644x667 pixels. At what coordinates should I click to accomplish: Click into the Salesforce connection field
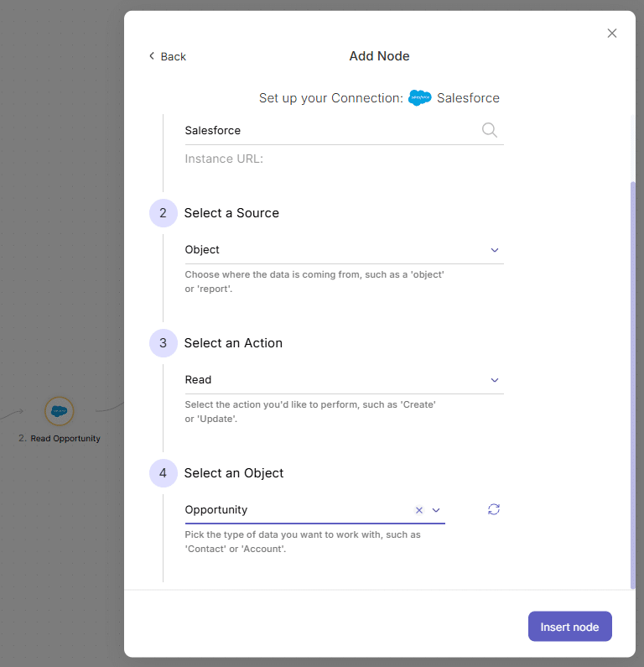pyautogui.click(x=344, y=130)
